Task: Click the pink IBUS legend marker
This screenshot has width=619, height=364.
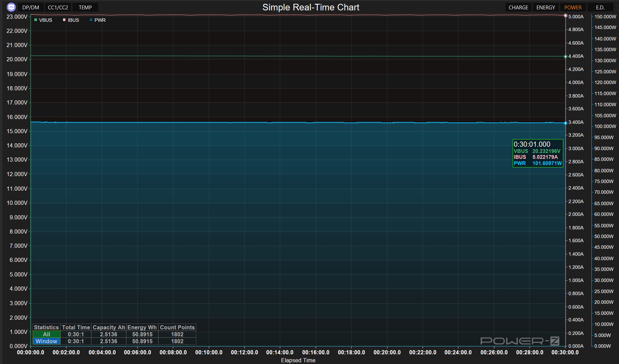Action: [64, 20]
